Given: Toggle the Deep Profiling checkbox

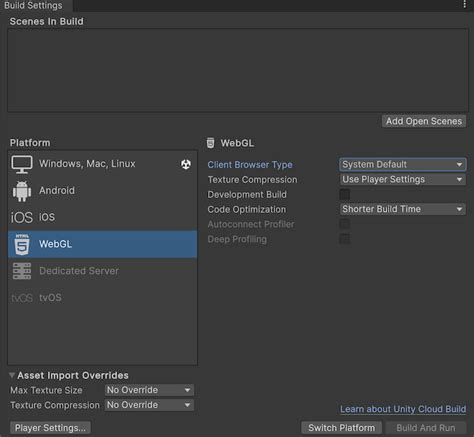Looking at the screenshot, I should click(345, 239).
